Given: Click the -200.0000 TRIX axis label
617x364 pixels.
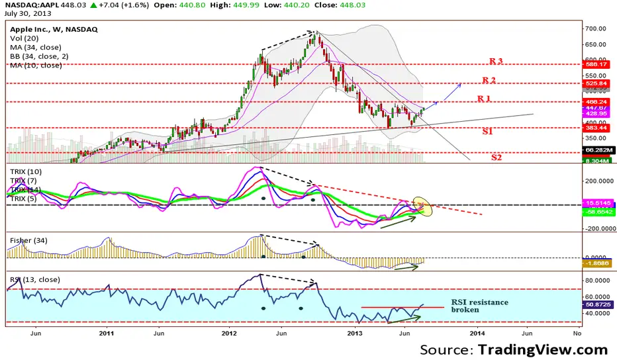Looking at the screenshot, I should 599,228.
